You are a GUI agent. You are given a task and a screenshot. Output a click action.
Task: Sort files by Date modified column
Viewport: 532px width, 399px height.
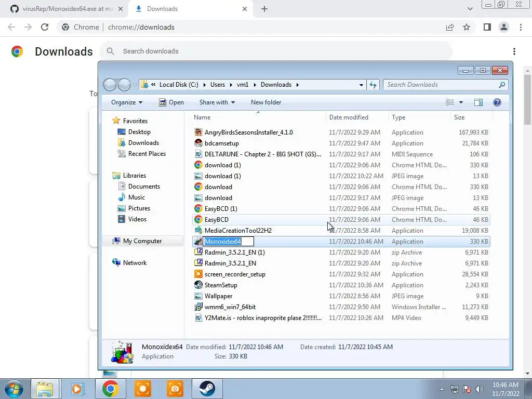[x=349, y=117]
